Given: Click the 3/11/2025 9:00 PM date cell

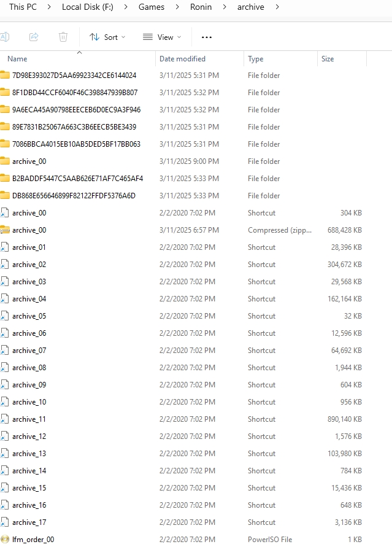Looking at the screenshot, I should (x=189, y=161).
